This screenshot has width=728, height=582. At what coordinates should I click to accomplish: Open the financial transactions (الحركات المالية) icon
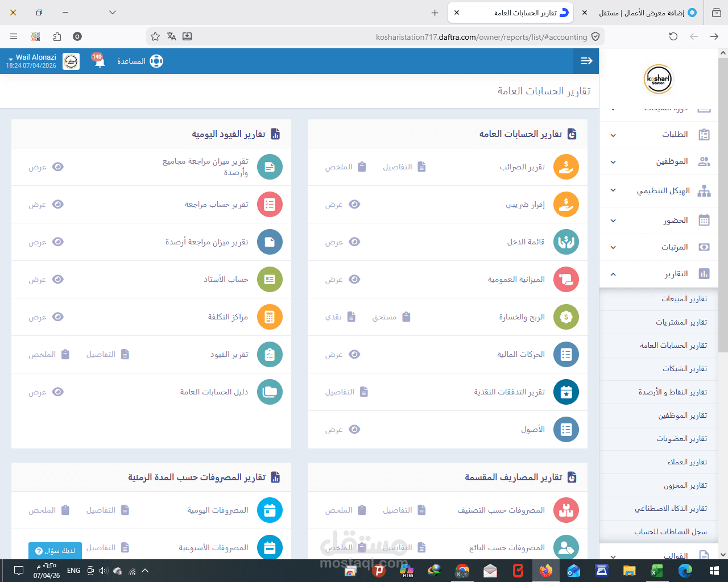pos(566,355)
